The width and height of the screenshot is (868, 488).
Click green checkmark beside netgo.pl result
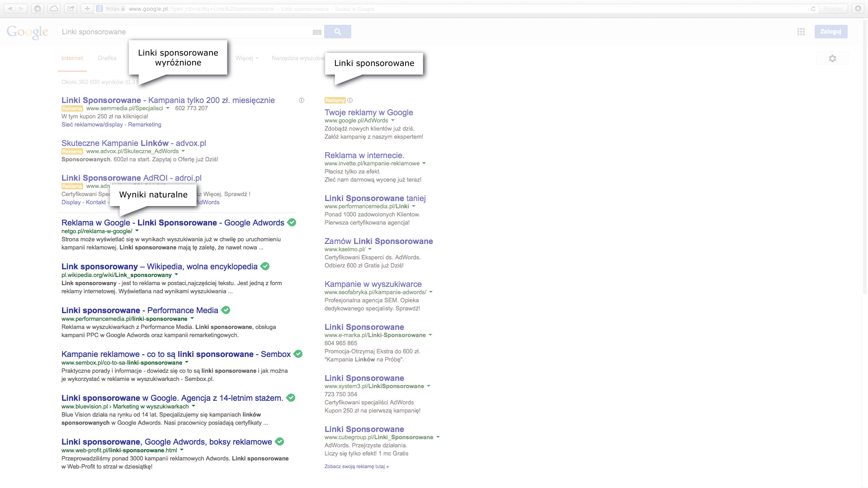[292, 222]
